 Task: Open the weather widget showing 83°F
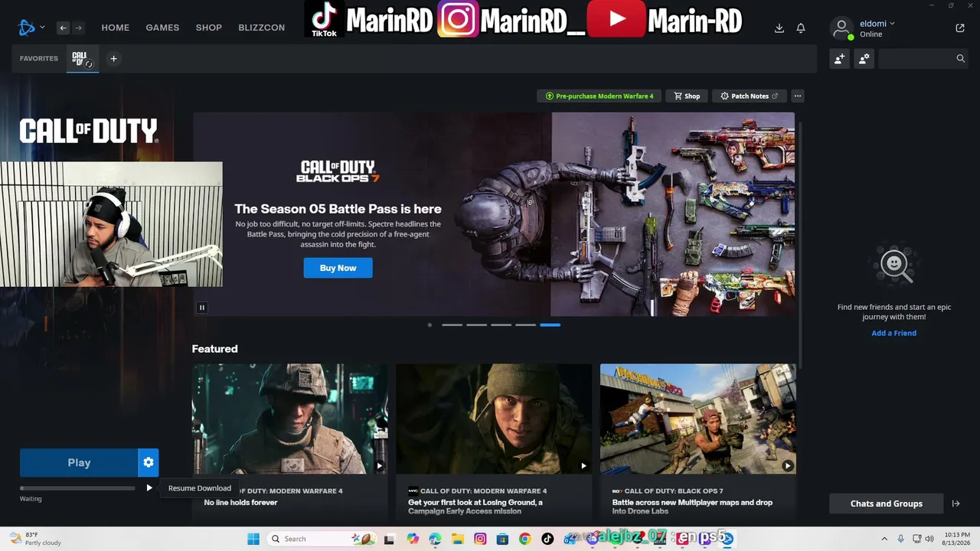click(x=35, y=539)
